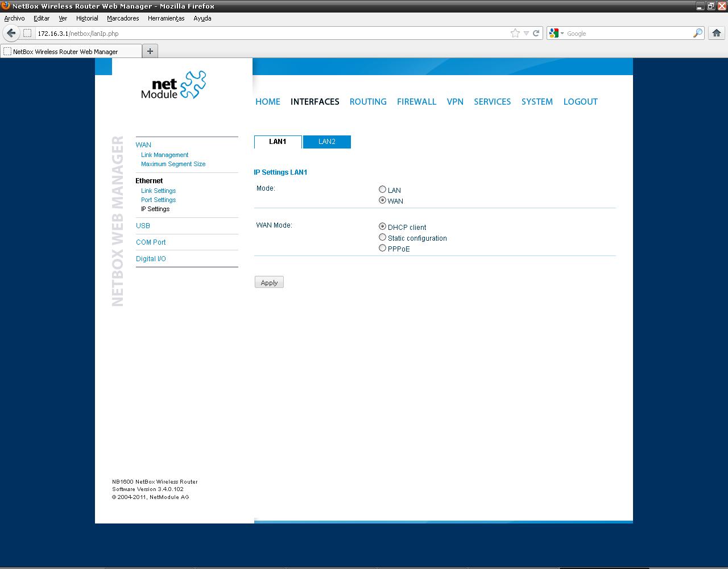Select LAN mode radio button
This screenshot has height=569, width=728.
382,189
